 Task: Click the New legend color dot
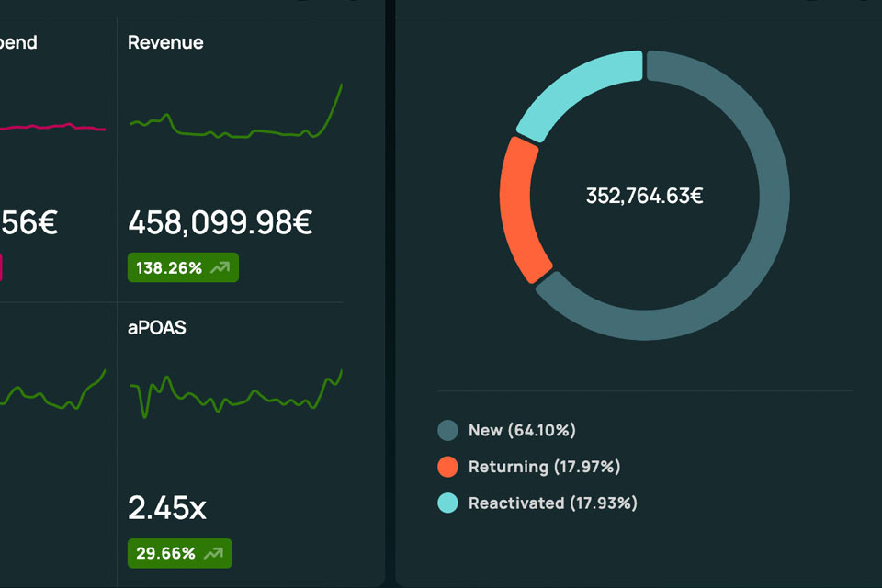pos(447,431)
